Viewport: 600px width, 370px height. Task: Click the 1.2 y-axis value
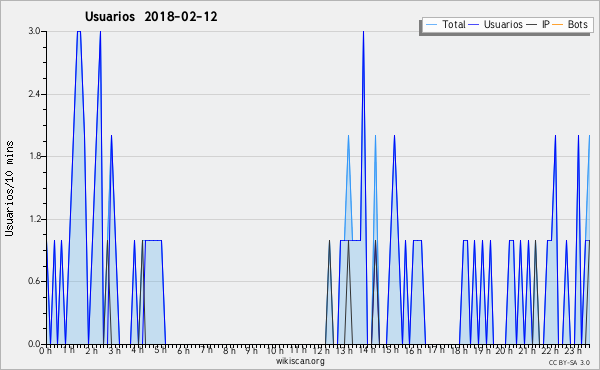pyautogui.click(x=34, y=219)
